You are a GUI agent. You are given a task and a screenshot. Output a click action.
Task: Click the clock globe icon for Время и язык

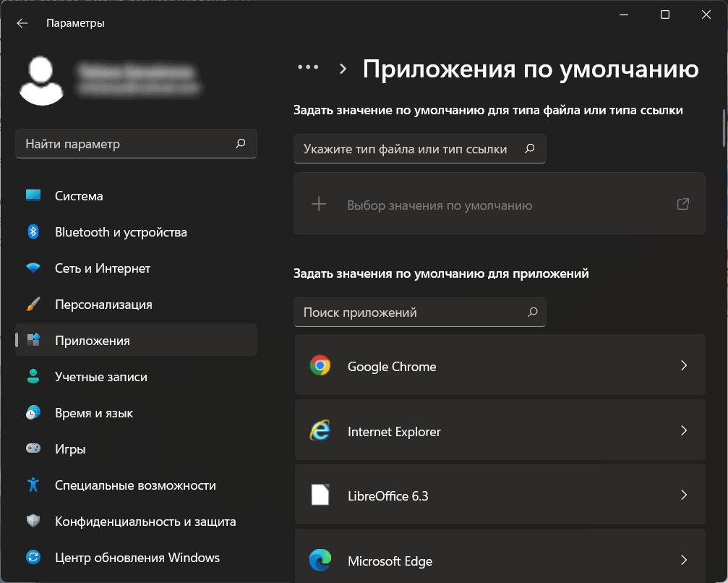coord(33,412)
